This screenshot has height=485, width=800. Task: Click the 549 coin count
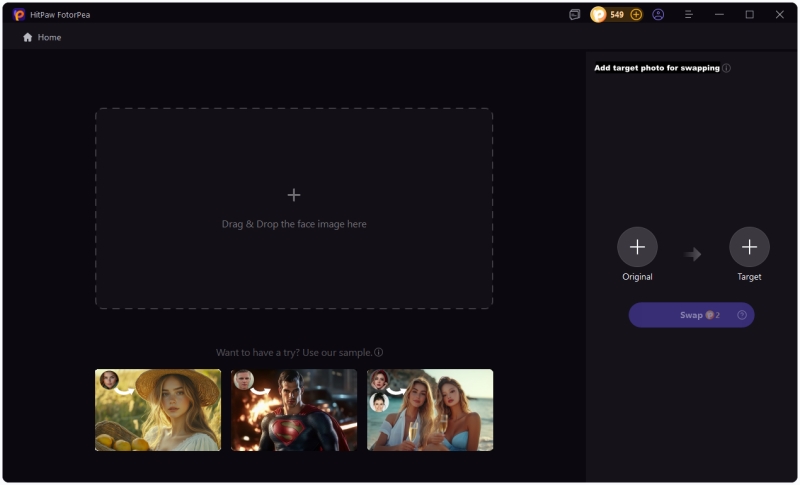pyautogui.click(x=617, y=15)
